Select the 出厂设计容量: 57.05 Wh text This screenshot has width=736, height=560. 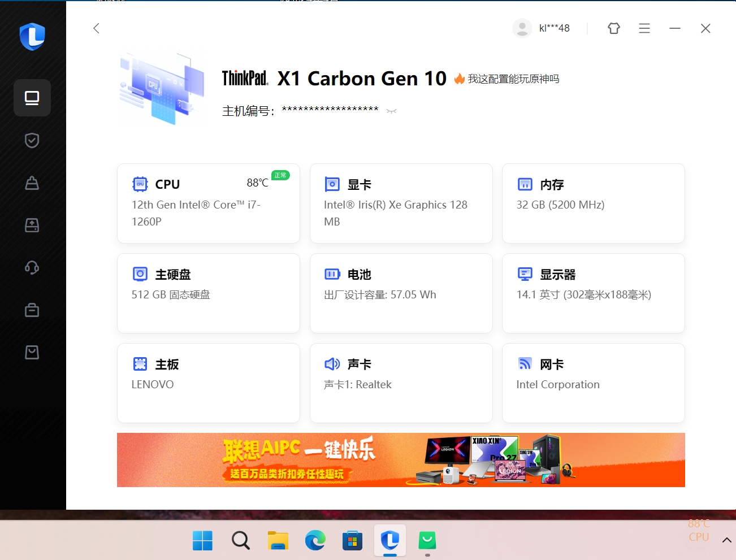pyautogui.click(x=380, y=294)
